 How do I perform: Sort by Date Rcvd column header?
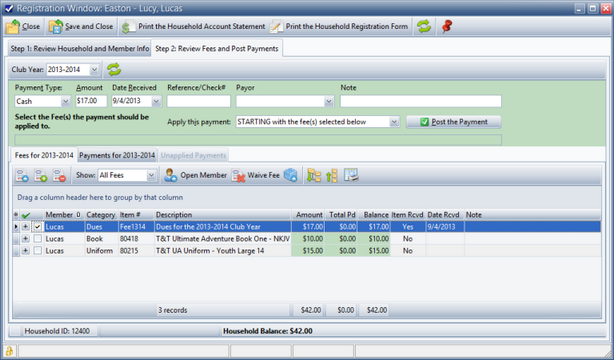click(x=444, y=215)
